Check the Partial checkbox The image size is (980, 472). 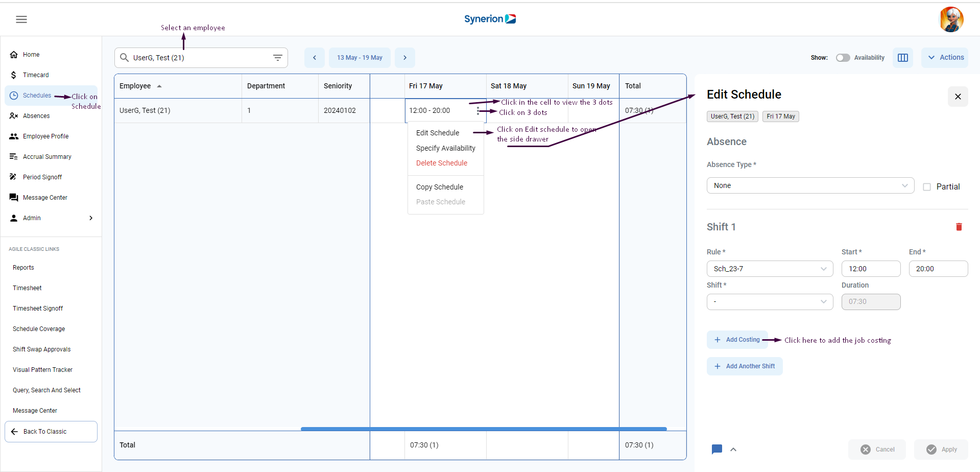[927, 187]
